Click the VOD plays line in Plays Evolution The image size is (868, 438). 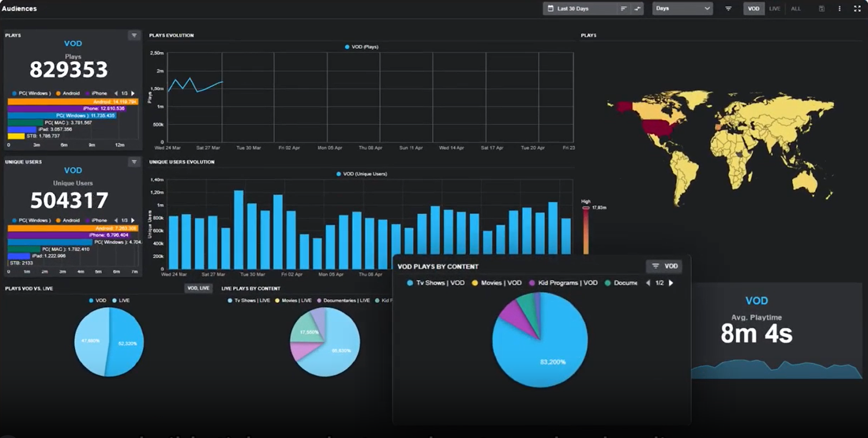pos(195,85)
